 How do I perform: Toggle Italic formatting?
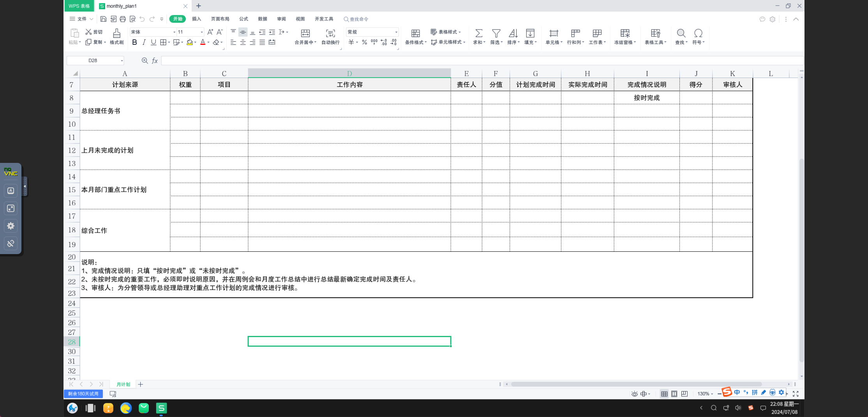144,42
